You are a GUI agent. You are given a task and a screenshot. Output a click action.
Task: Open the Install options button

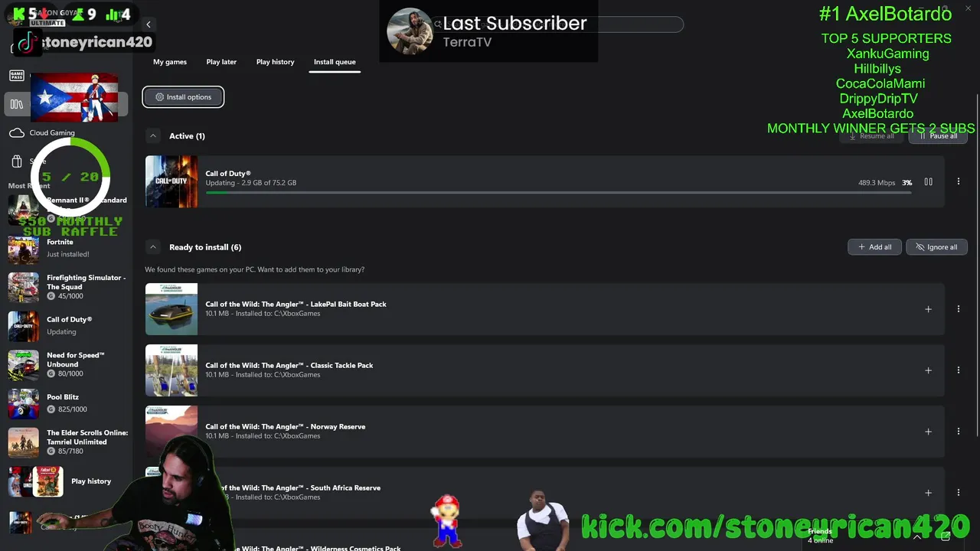pos(183,97)
